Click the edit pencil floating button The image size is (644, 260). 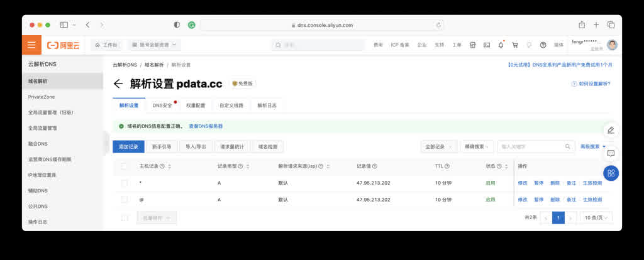(x=610, y=130)
